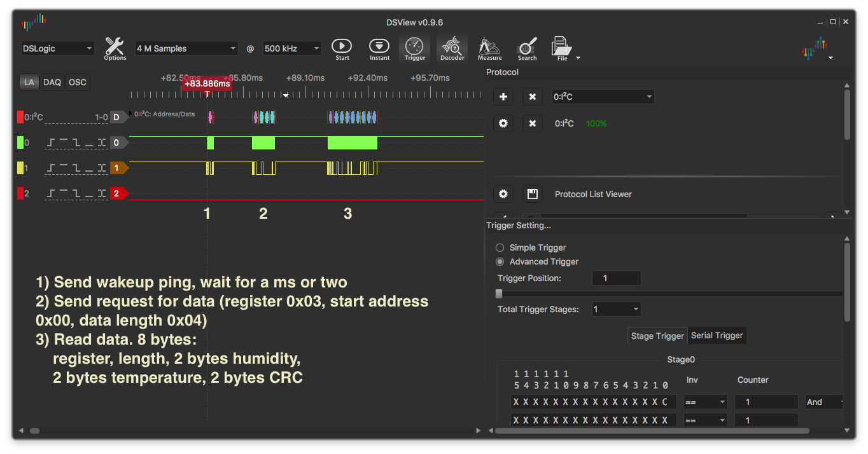Click the Instant capture icon
Image resolution: width=868 pixels, height=454 pixels.
coord(379,48)
